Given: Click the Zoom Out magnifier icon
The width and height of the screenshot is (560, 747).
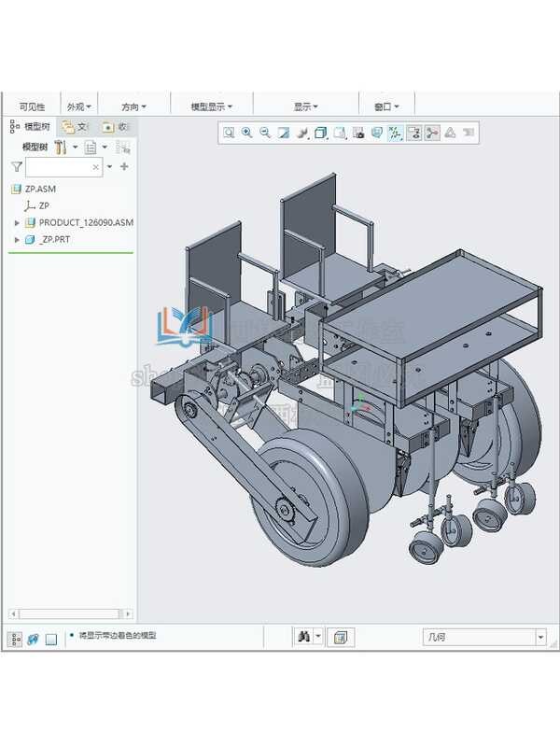Looking at the screenshot, I should click(265, 134).
